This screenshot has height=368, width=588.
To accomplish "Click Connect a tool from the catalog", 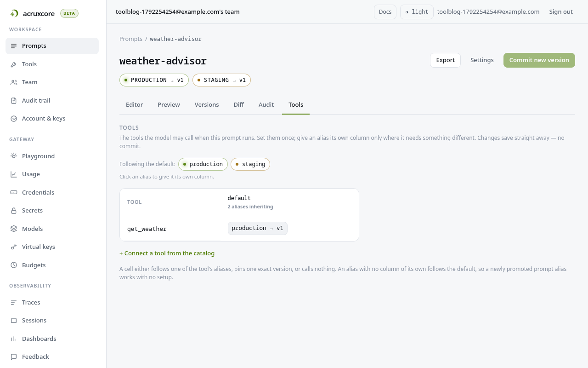I will pos(167,253).
